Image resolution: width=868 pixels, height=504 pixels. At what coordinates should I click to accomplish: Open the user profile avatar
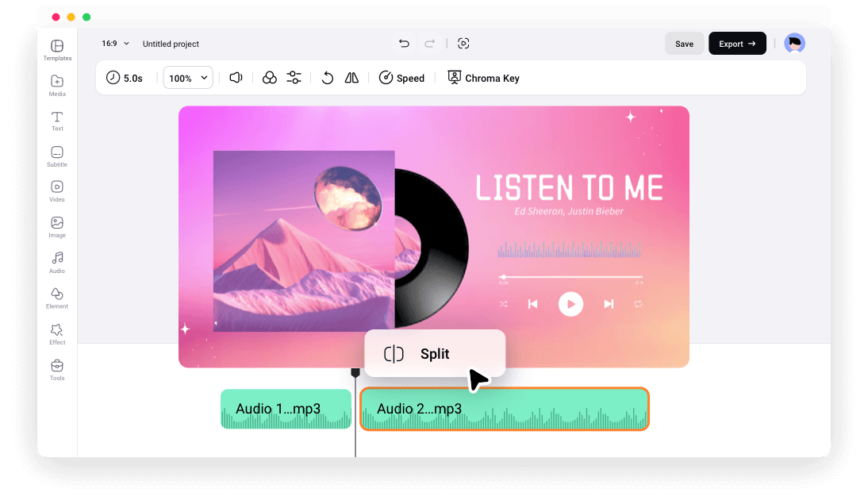click(x=794, y=43)
